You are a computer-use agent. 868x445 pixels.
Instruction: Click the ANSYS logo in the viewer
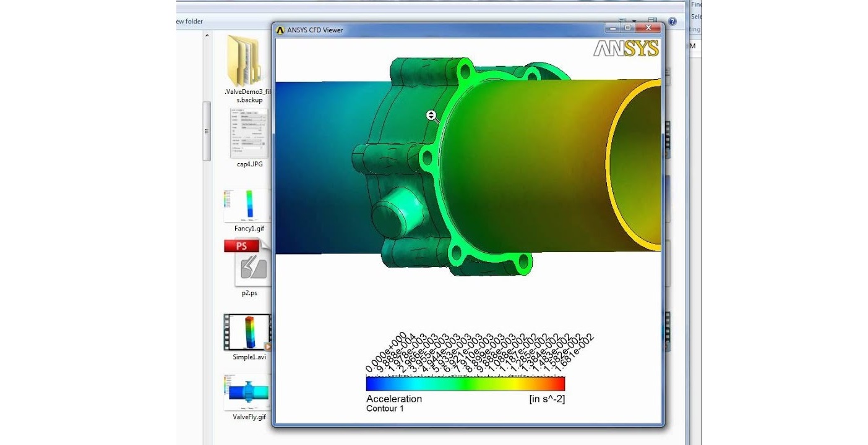[x=626, y=49]
